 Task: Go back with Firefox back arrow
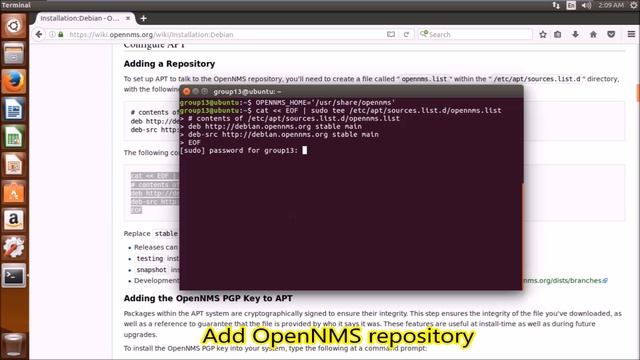[39, 34]
